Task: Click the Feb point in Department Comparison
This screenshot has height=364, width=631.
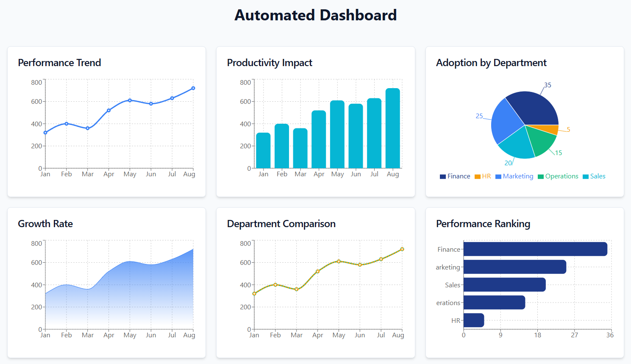Action: tap(275, 285)
